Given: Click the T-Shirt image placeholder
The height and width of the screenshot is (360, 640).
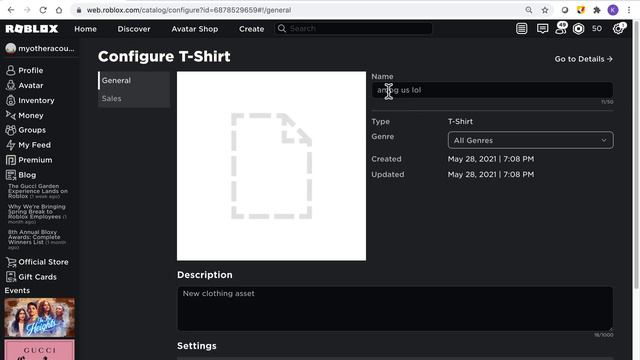Looking at the screenshot, I should (x=271, y=166).
